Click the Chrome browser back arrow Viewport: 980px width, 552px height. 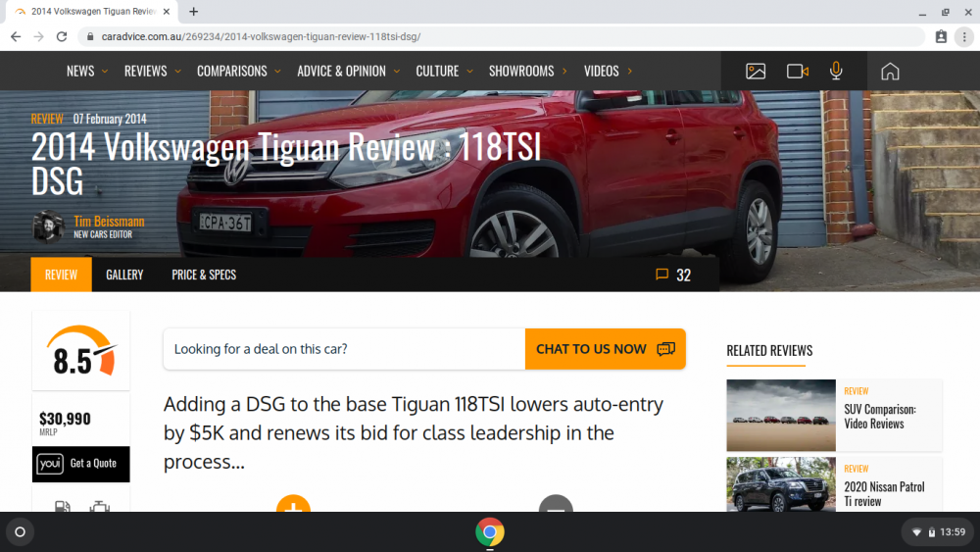point(16,37)
